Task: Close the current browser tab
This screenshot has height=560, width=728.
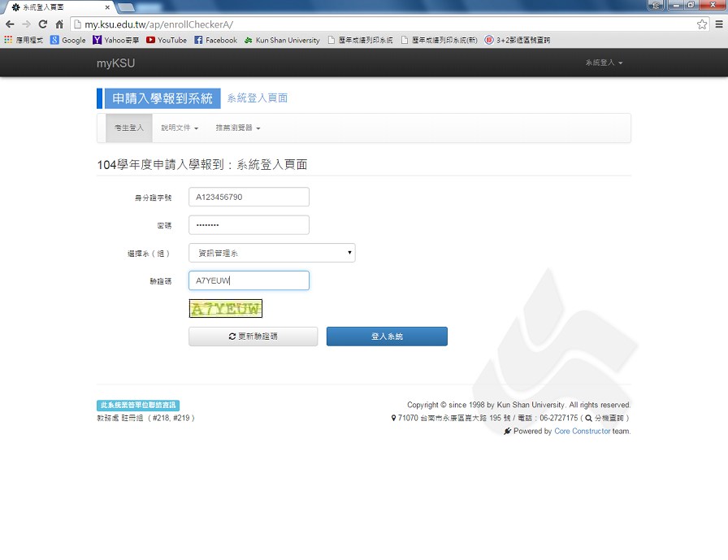Action: (107, 7)
